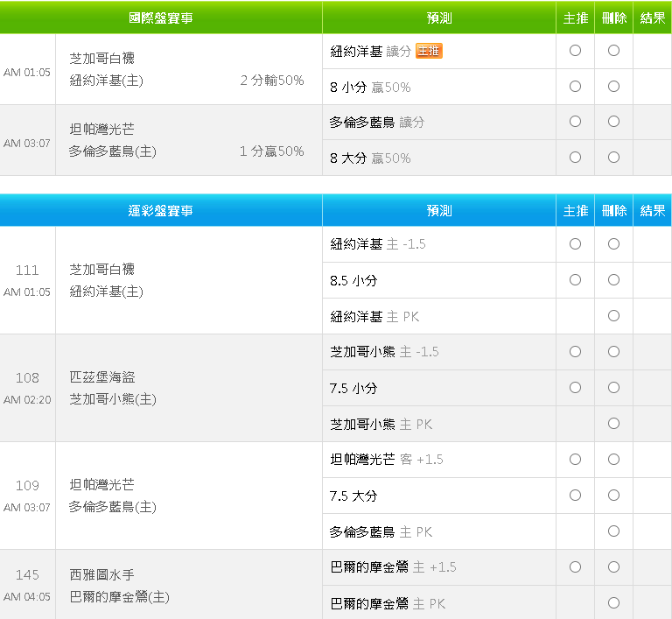Select 刪除 radio for 8 小分 贏50% row
The width and height of the screenshot is (672, 619).
(x=613, y=86)
